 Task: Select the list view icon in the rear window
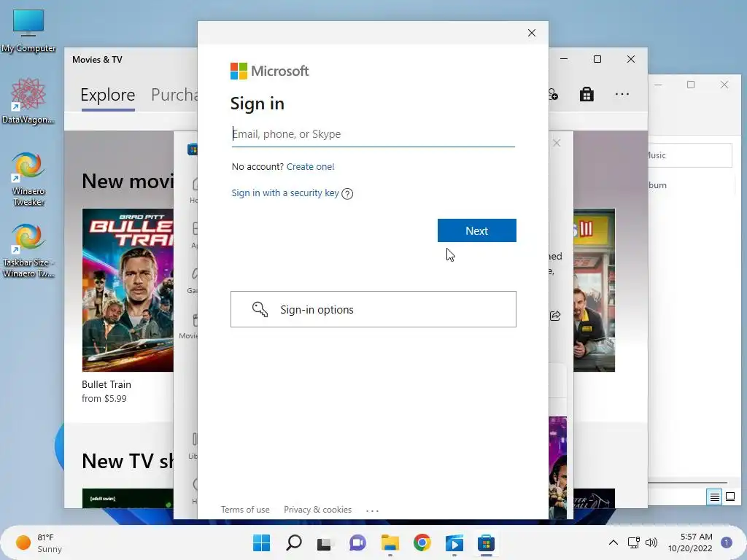point(714,497)
